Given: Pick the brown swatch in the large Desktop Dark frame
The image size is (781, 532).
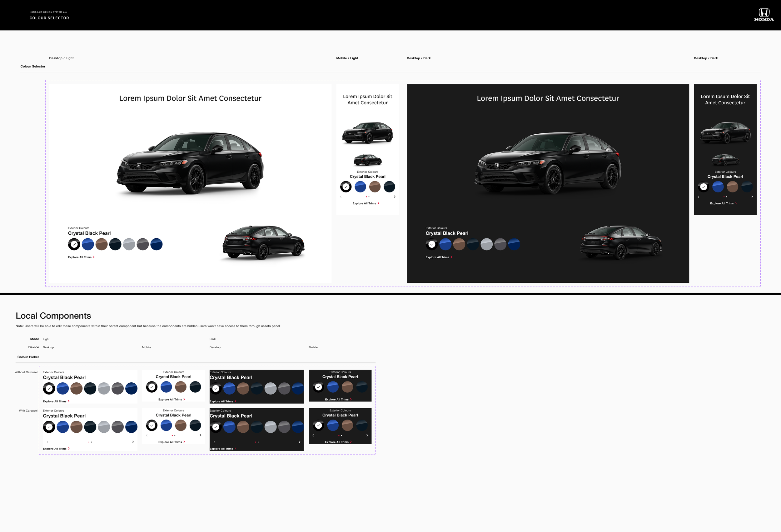Looking at the screenshot, I should point(460,244).
